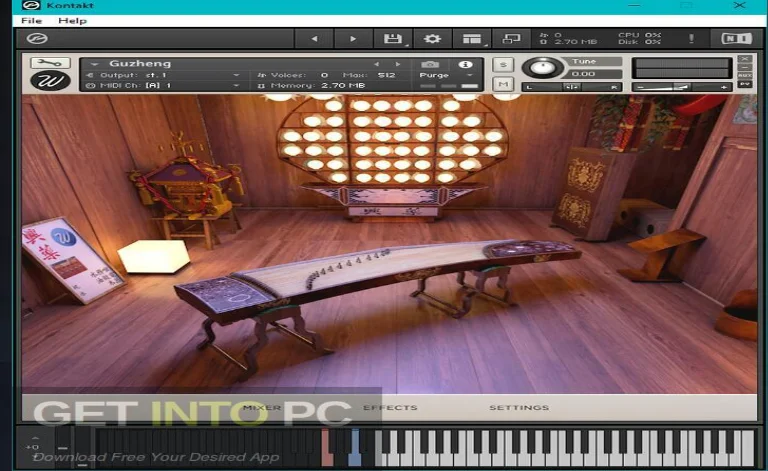Click the Tune value 0.00 field

coord(590,74)
